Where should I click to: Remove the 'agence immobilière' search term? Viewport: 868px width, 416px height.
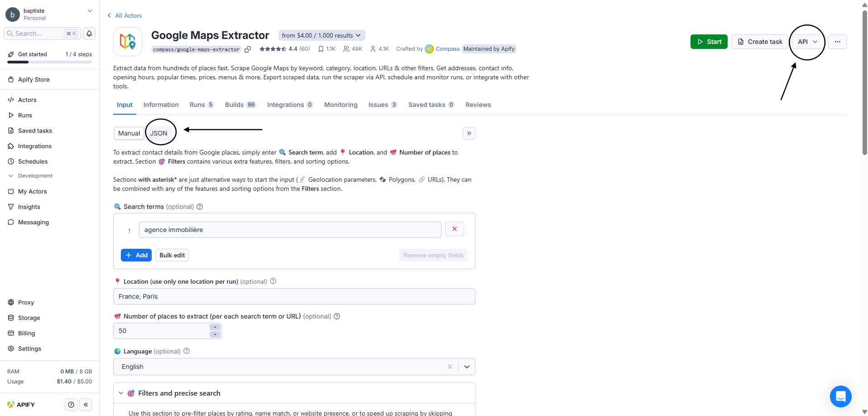454,229
